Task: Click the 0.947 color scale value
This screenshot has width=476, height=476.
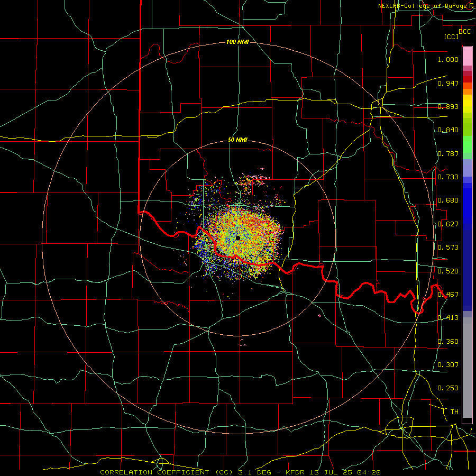Action: (x=448, y=83)
